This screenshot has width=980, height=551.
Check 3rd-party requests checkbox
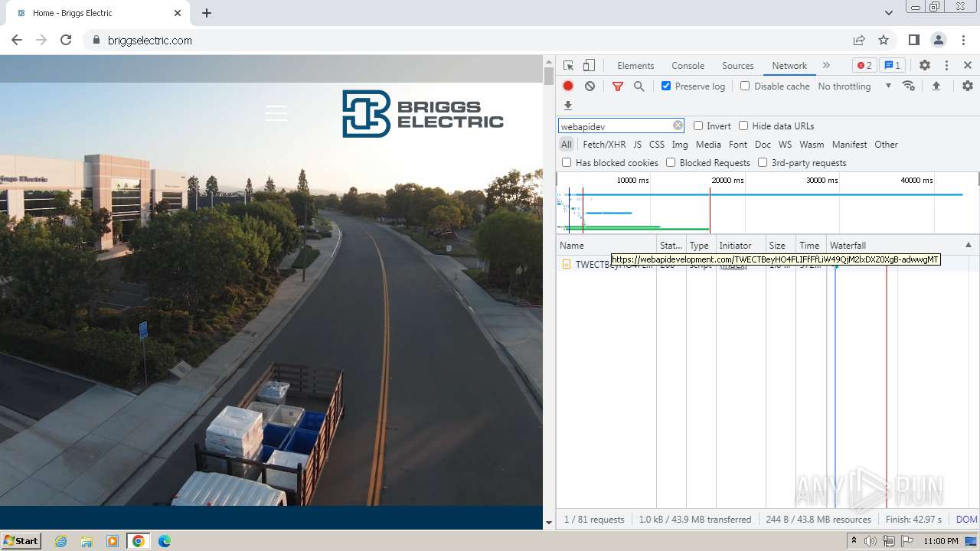point(763,162)
